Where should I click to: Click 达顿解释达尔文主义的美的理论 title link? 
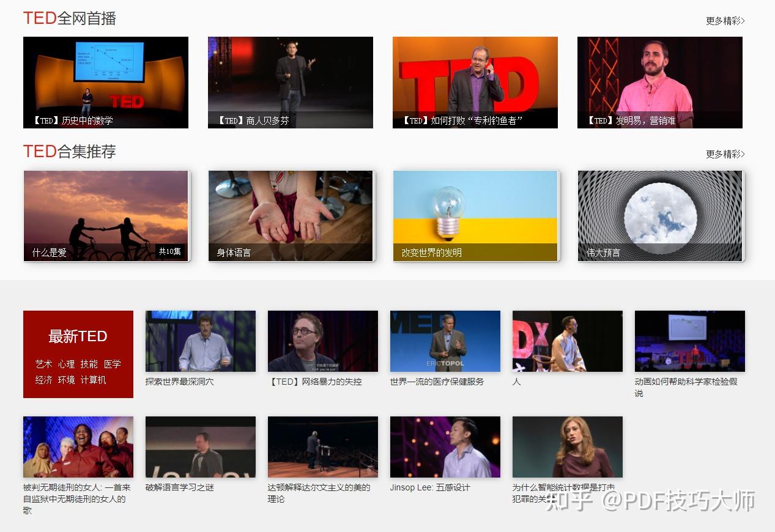pos(319,493)
